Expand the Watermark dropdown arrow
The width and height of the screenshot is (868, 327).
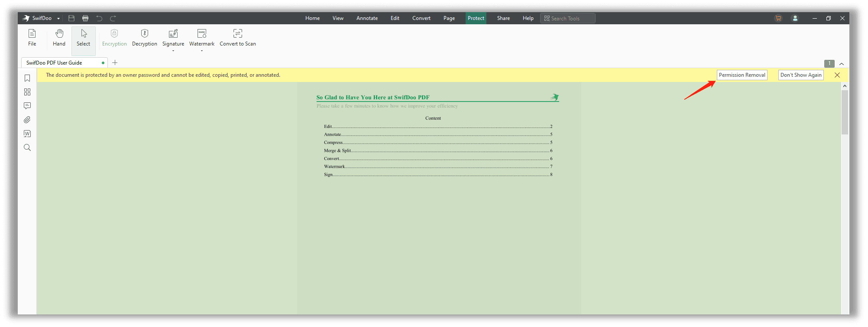202,51
